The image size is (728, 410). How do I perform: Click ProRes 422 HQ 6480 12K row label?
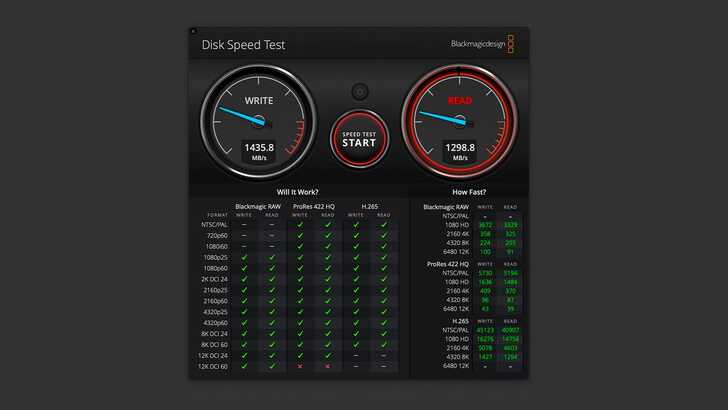click(456, 309)
